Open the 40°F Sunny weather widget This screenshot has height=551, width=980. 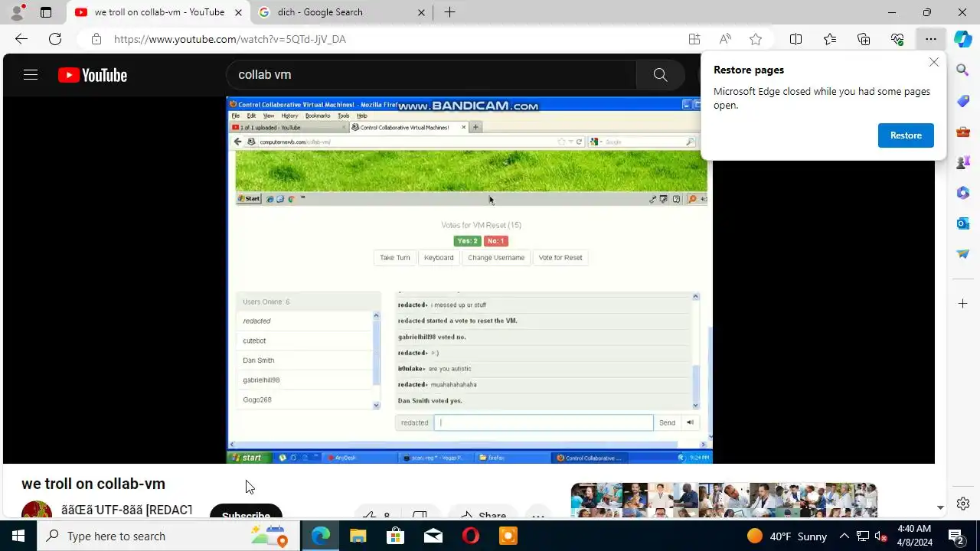coord(787,536)
